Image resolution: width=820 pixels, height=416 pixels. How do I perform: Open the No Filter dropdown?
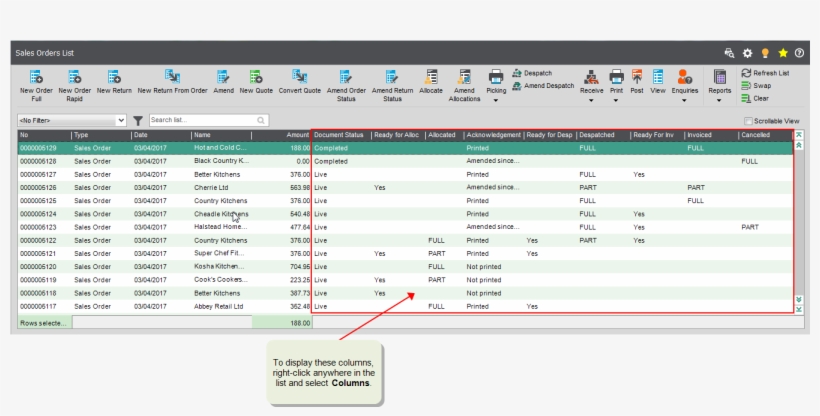coord(72,120)
